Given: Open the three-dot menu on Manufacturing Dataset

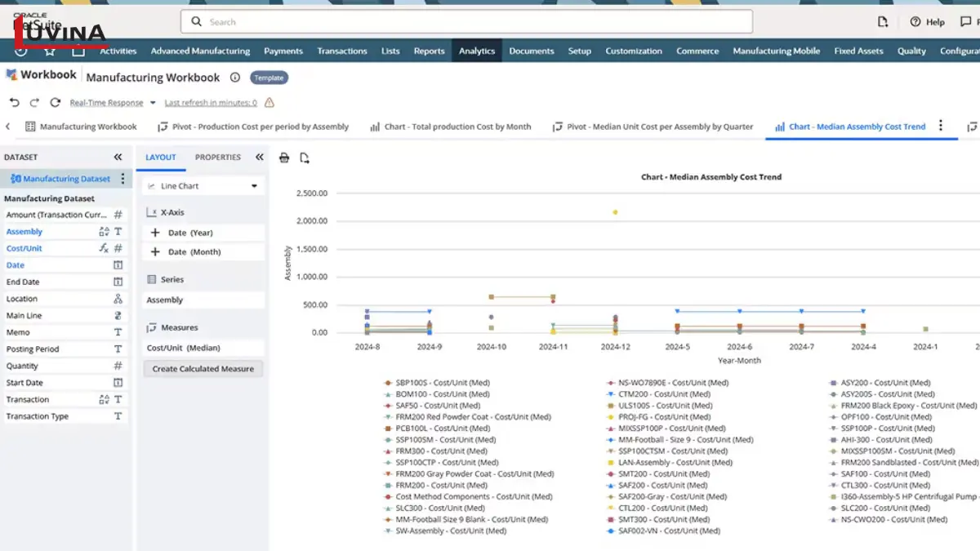Looking at the screenshot, I should [x=122, y=178].
